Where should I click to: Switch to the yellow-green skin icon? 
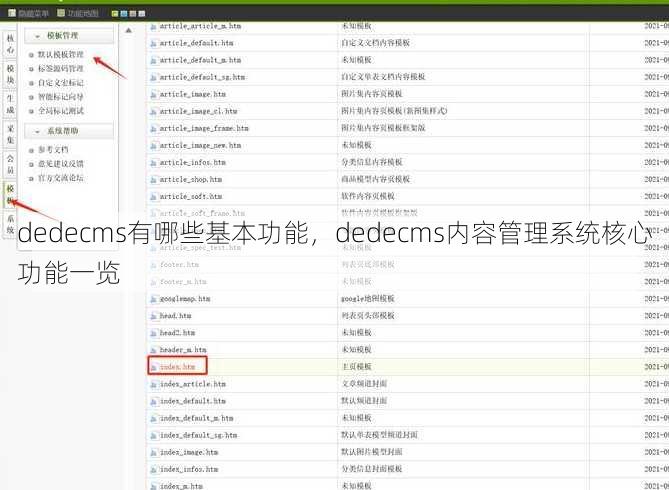115,14
